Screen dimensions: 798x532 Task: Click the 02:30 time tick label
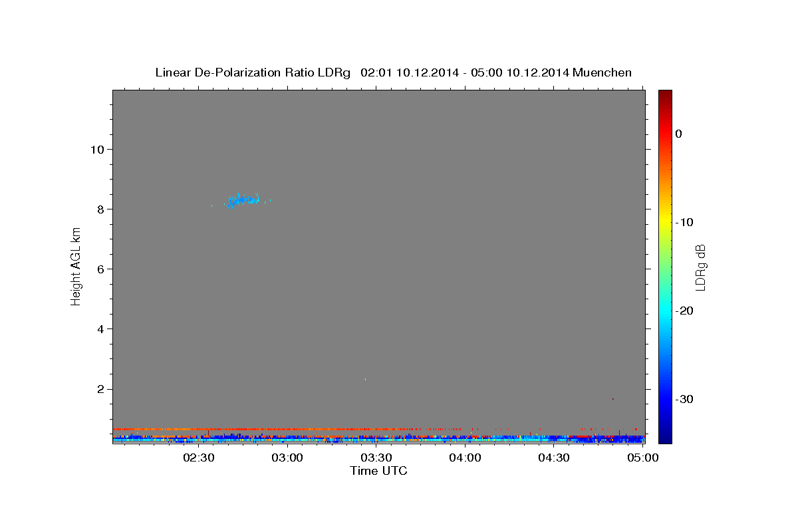199,458
